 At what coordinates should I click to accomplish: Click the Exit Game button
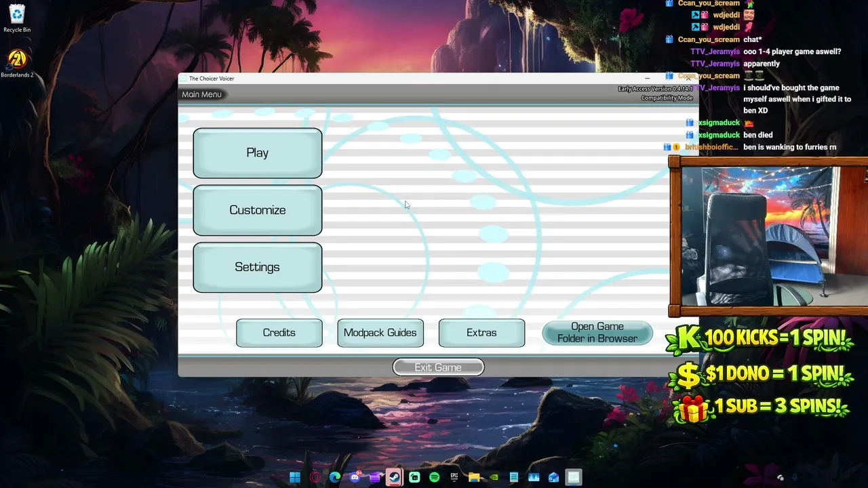[438, 367]
